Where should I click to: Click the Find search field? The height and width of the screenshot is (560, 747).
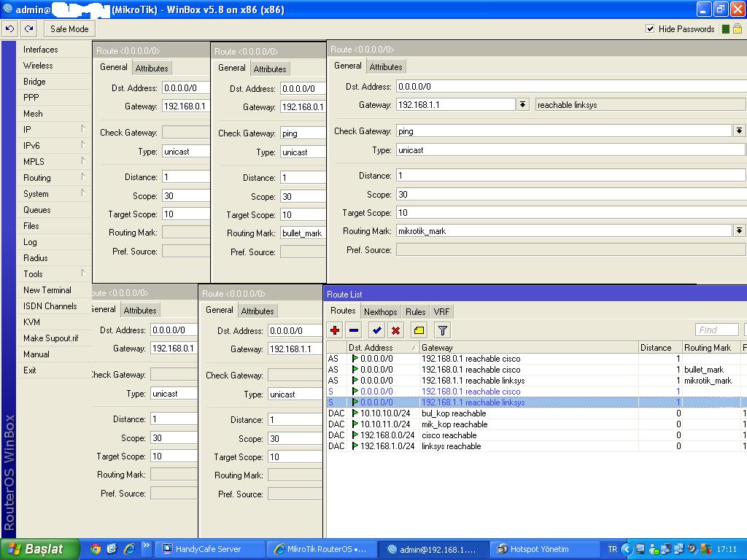pos(718,330)
